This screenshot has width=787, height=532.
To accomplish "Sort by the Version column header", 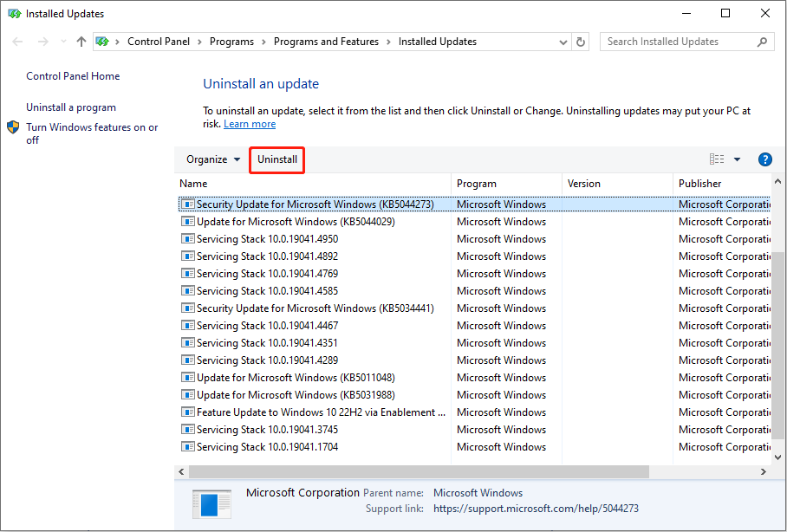I will [617, 184].
